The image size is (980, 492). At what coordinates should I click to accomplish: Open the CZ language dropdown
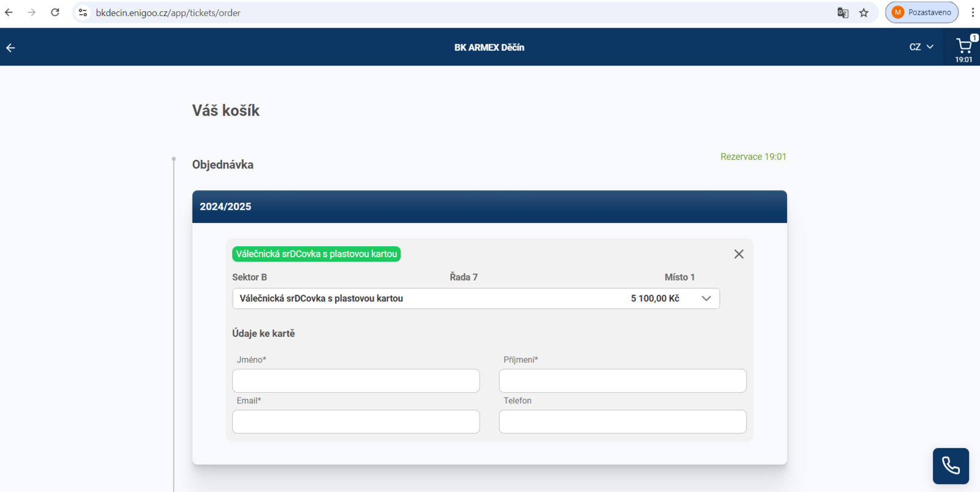coord(921,47)
